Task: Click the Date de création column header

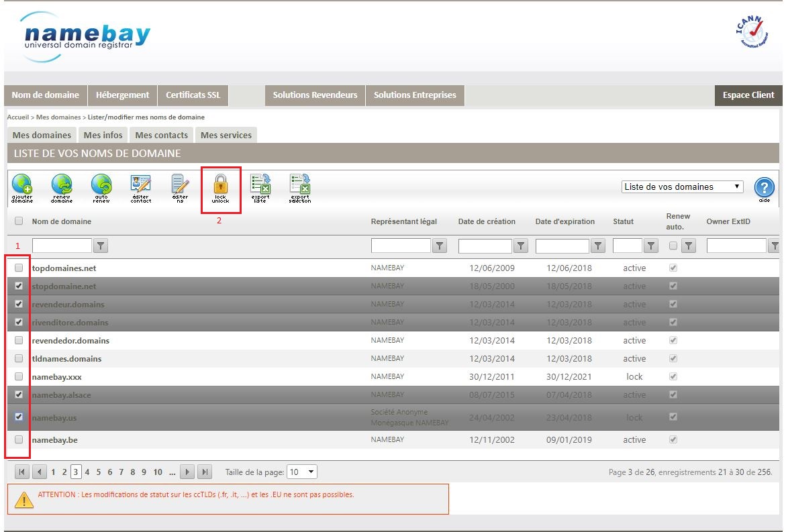Action: tap(487, 221)
